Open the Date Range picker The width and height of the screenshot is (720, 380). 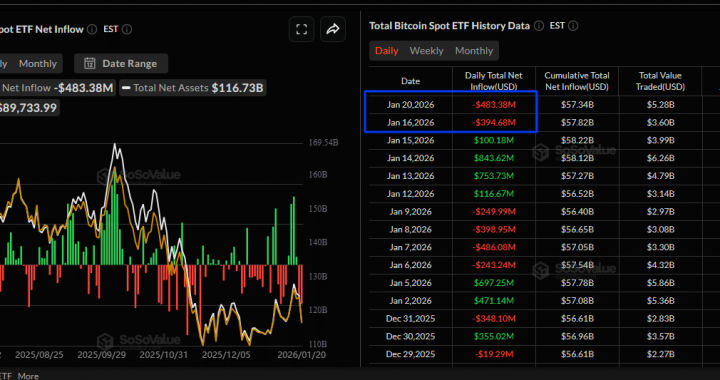(x=121, y=63)
